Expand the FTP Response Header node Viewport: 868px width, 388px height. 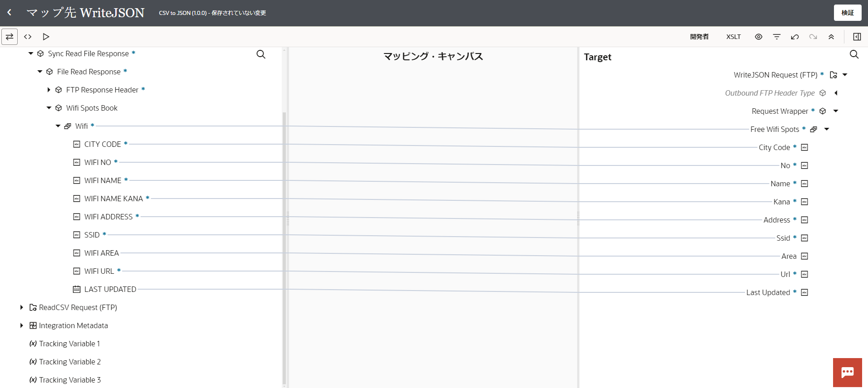point(49,90)
